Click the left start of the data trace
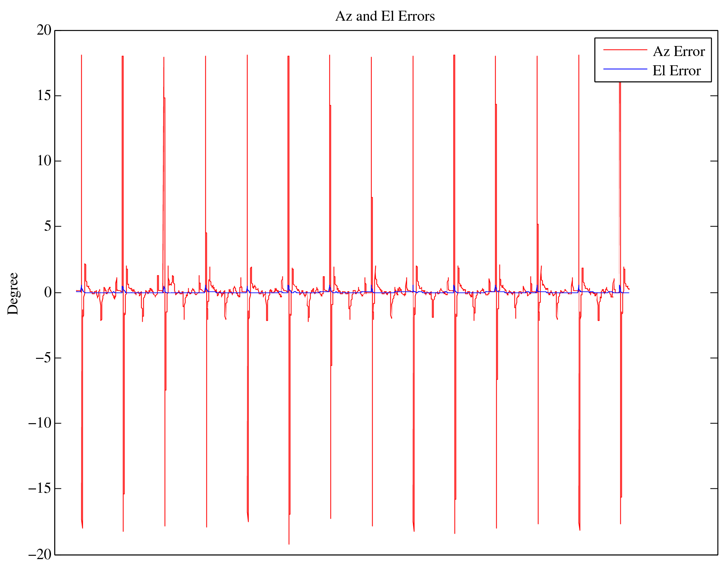728x568 pixels. (76, 291)
